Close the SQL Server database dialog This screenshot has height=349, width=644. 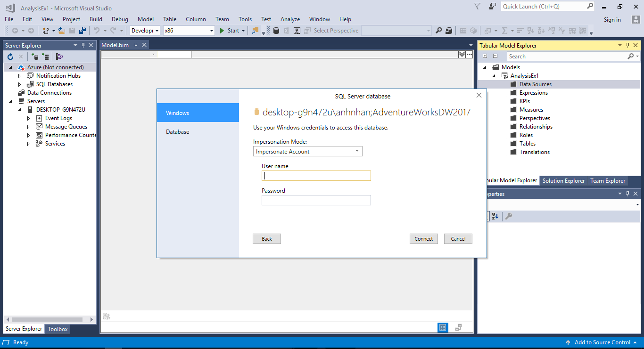coord(479,95)
